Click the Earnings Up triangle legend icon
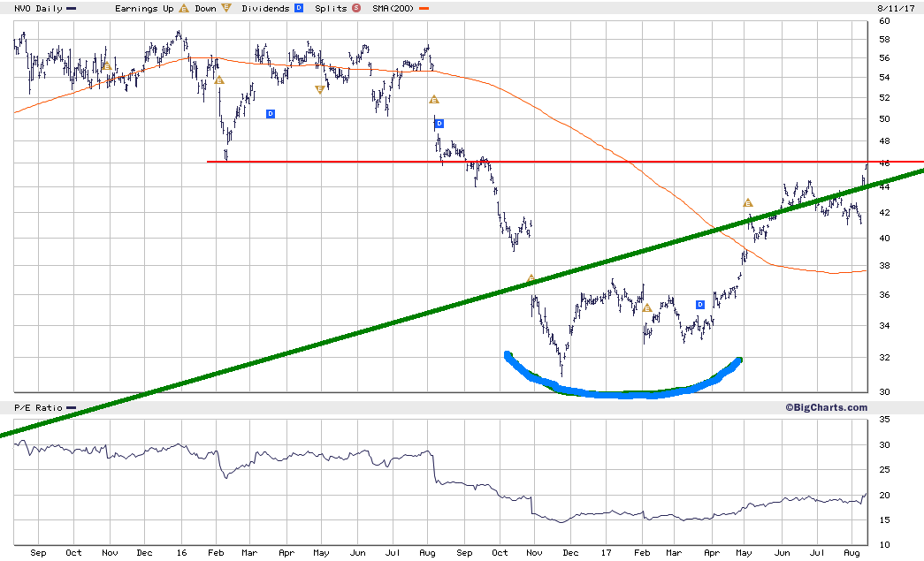 click(x=184, y=8)
